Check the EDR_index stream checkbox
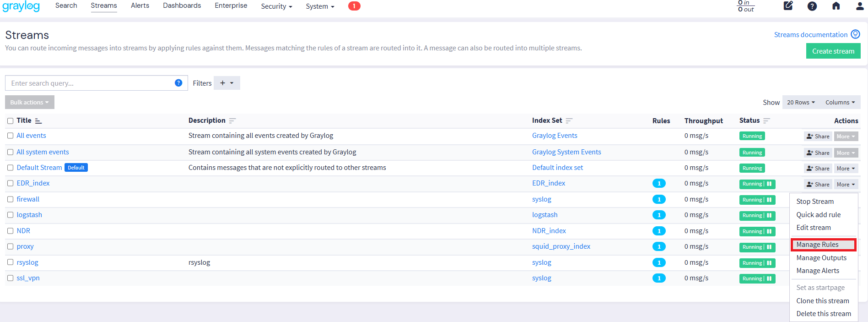 coord(10,183)
